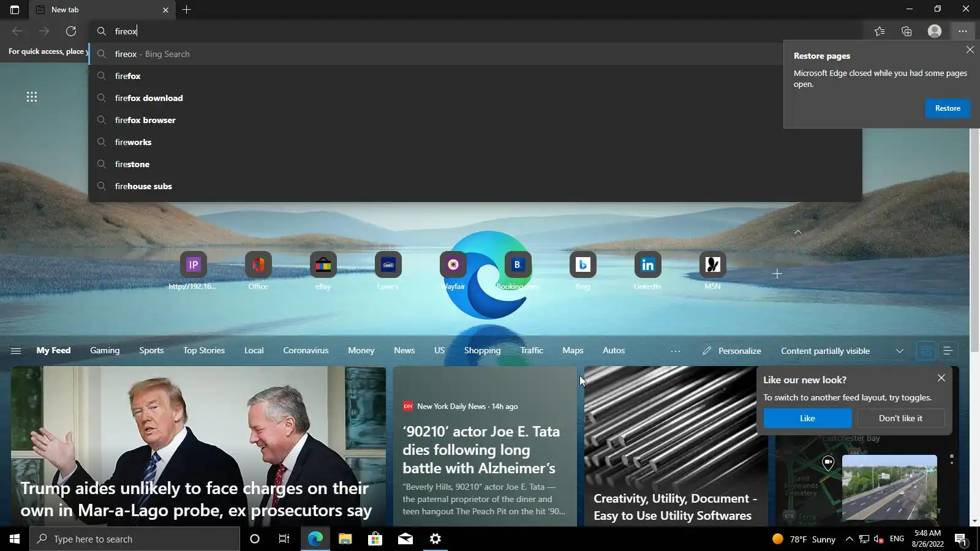Switch feed to grid view layout
The width and height of the screenshot is (980, 551).
[x=925, y=351]
